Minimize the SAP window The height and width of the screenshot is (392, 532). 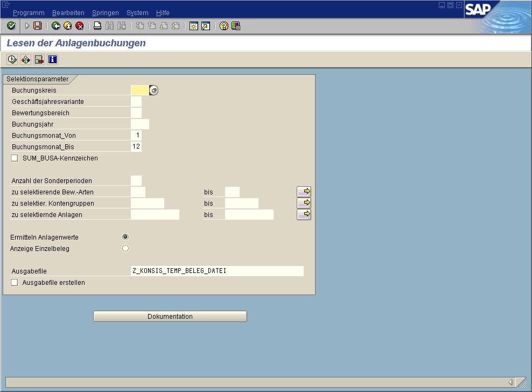point(442,5)
